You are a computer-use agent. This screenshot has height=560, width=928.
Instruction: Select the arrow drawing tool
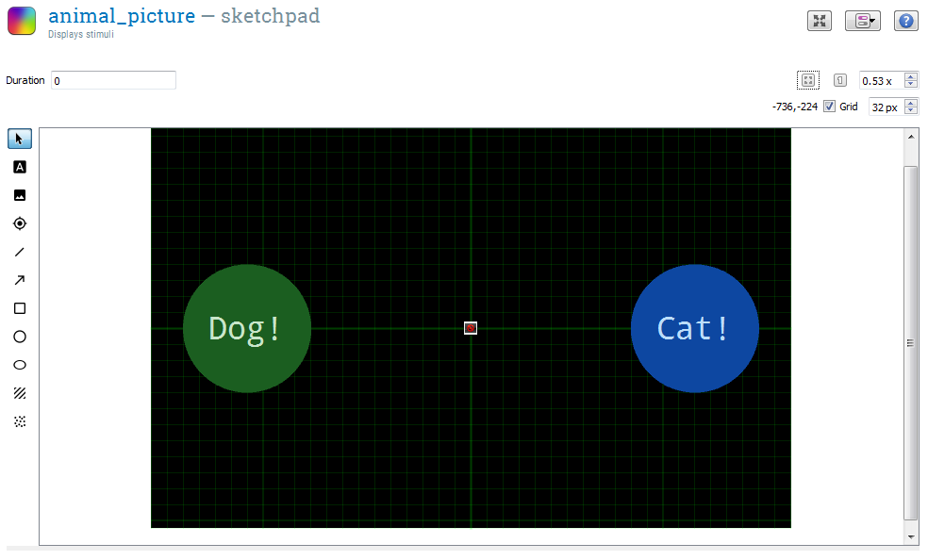19,280
